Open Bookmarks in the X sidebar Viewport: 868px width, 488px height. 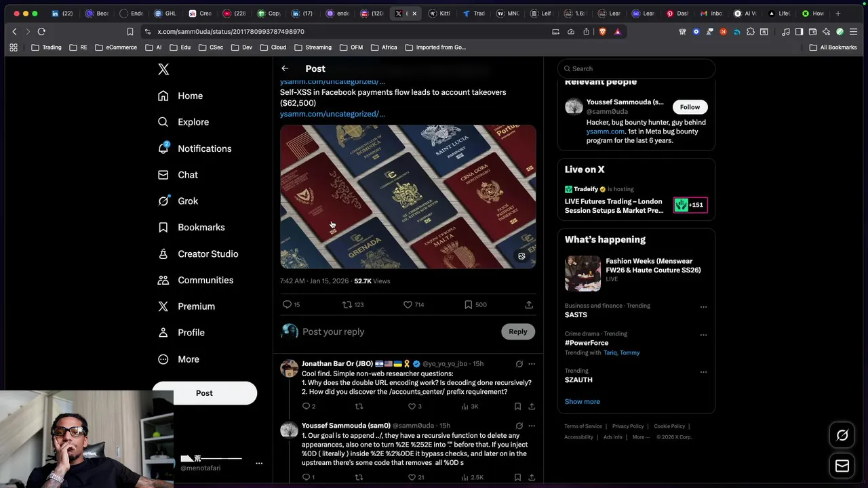[191, 227]
